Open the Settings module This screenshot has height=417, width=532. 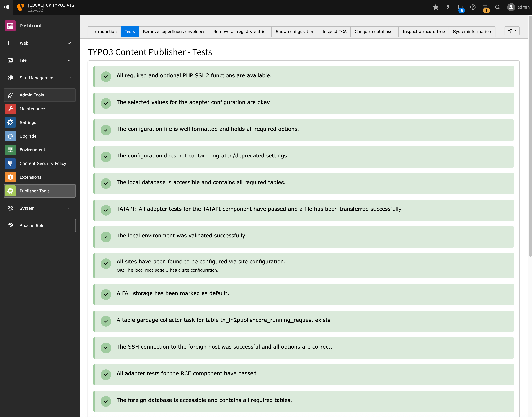click(40, 122)
